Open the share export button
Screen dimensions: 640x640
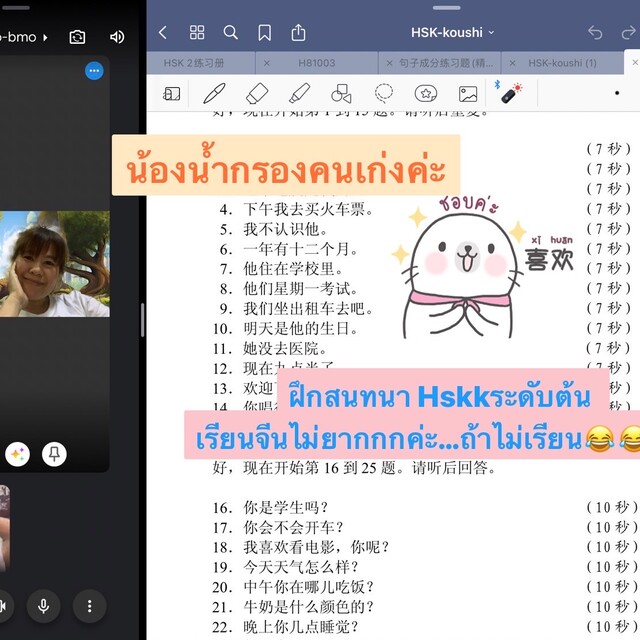[298, 33]
